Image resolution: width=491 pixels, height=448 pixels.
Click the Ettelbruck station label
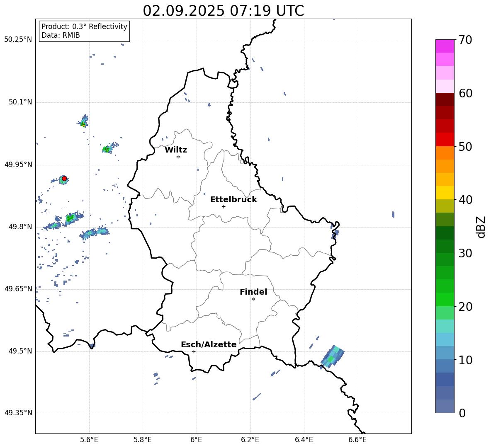click(233, 200)
